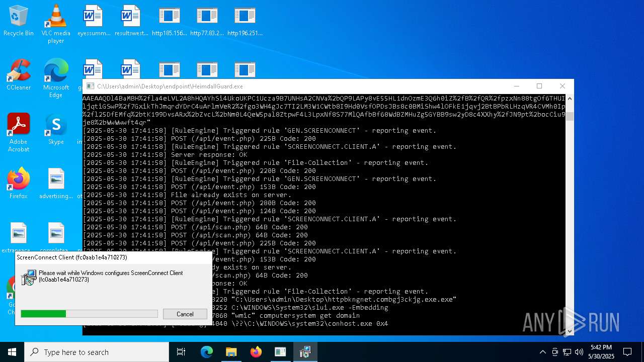The width and height of the screenshot is (644, 362).
Task: Cancel the ScreenConnect Client installation
Action: 185,314
